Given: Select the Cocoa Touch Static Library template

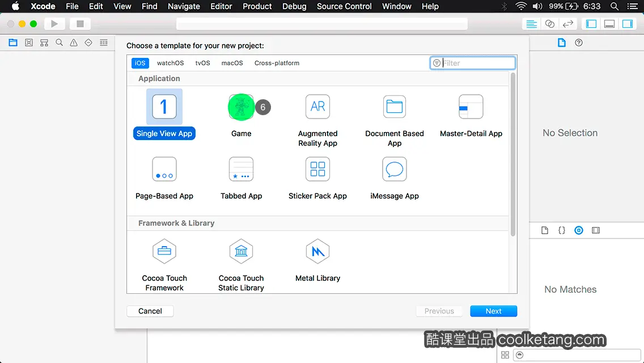Looking at the screenshot, I should [241, 265].
